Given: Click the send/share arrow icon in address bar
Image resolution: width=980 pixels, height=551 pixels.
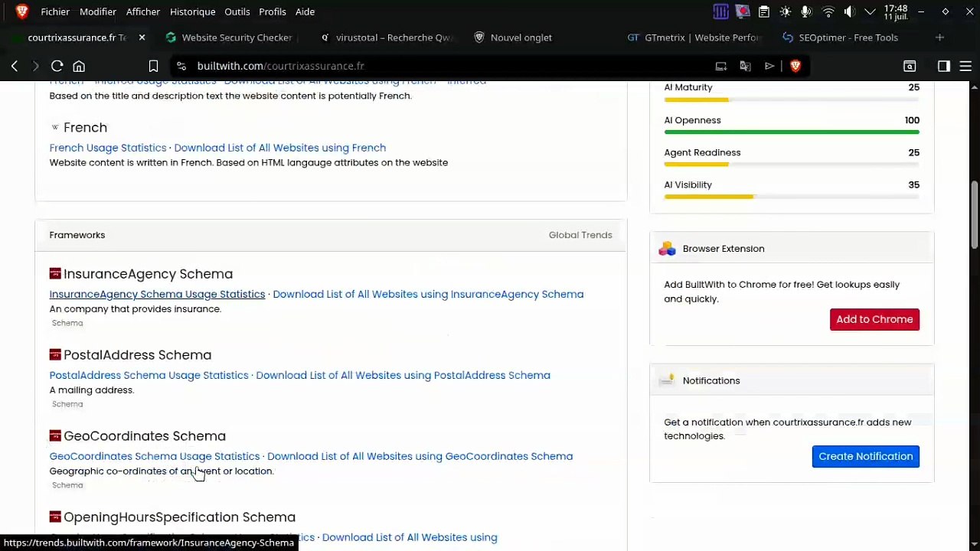Looking at the screenshot, I should (x=769, y=67).
